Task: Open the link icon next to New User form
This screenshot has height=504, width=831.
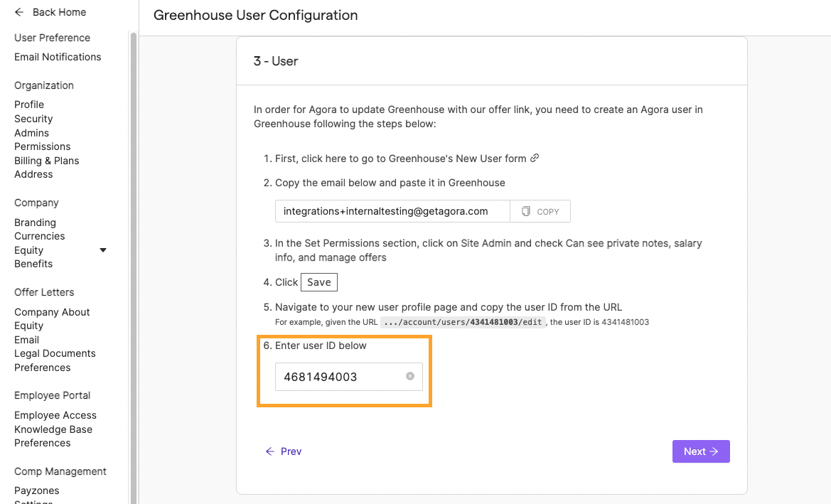Action: point(535,158)
